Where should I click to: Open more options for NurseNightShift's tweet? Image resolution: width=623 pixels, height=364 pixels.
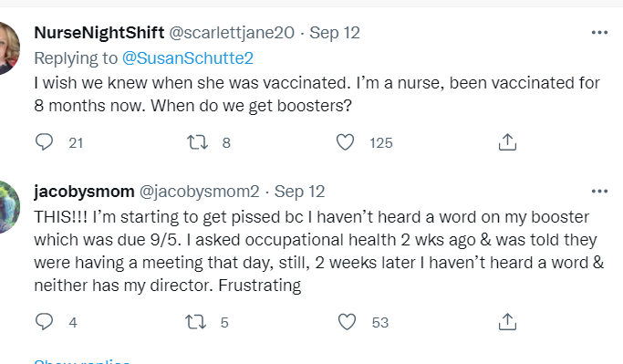click(x=599, y=33)
